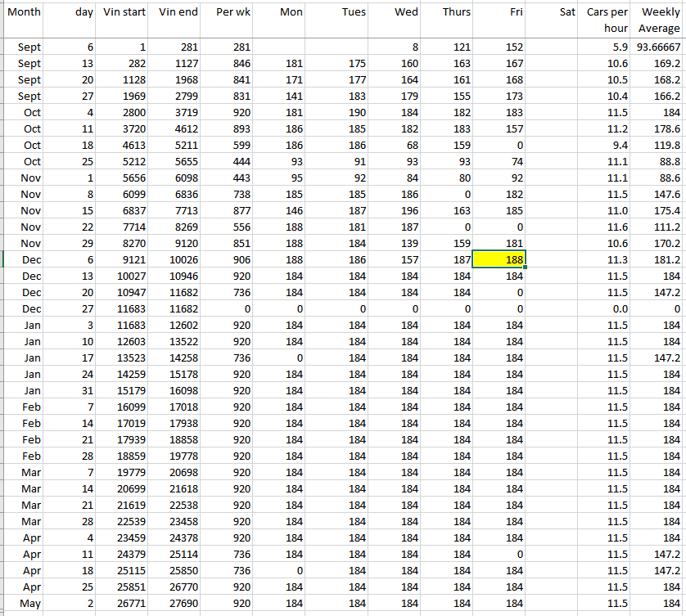The height and width of the screenshot is (616, 686).
Task: Click the Thurs cell showing 121
Action: 447,47
